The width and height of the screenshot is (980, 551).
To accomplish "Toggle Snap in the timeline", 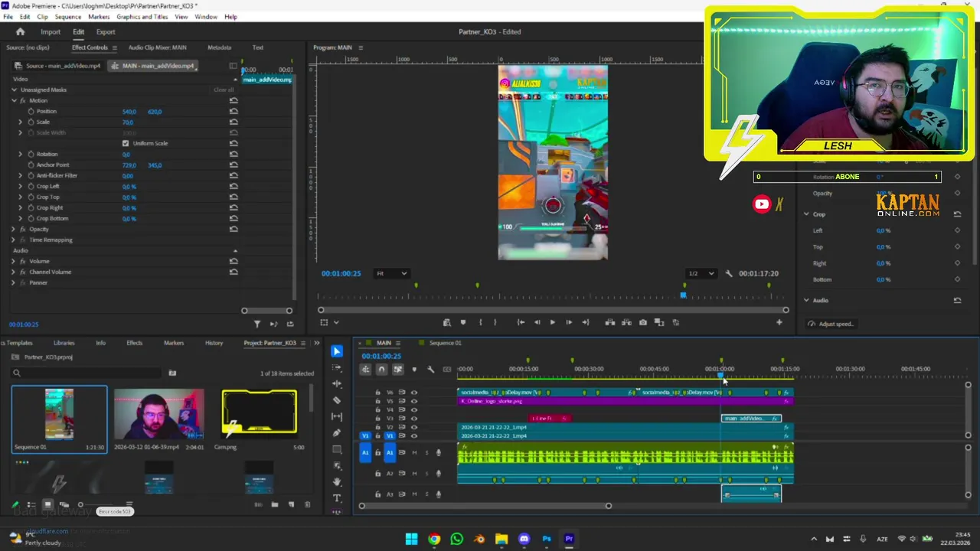I will pos(381,370).
